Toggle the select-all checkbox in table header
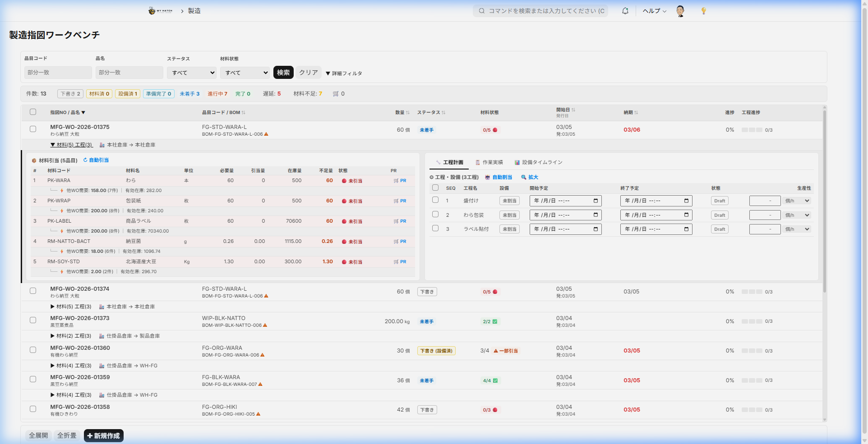The height and width of the screenshot is (444, 868). (33, 112)
